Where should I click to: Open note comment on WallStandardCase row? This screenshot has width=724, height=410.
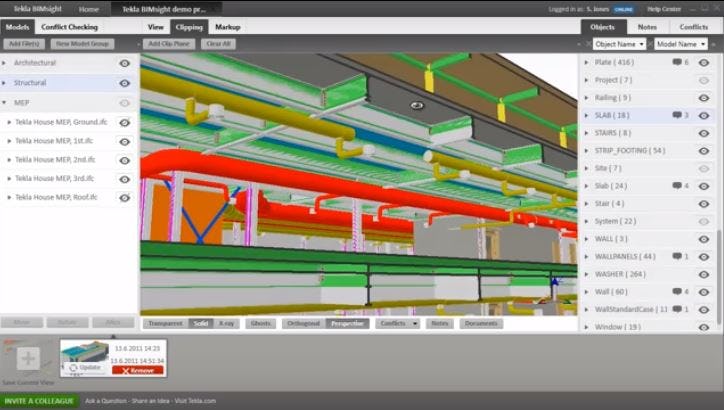pyautogui.click(x=677, y=309)
